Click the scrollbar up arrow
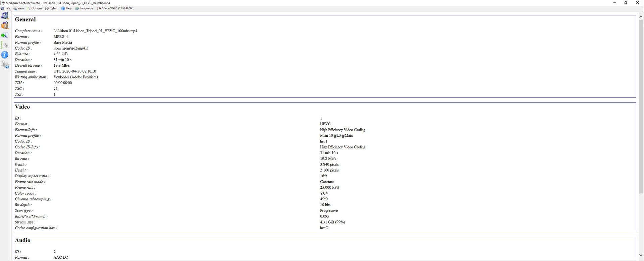 (x=641, y=16)
